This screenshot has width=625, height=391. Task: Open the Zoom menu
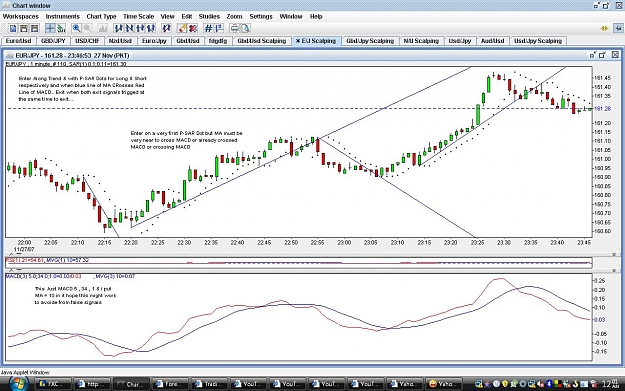234,16
